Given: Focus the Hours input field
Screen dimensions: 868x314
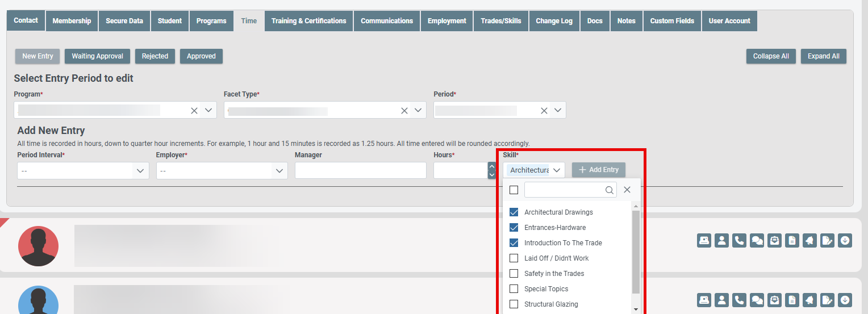Looking at the screenshot, I should (461, 170).
